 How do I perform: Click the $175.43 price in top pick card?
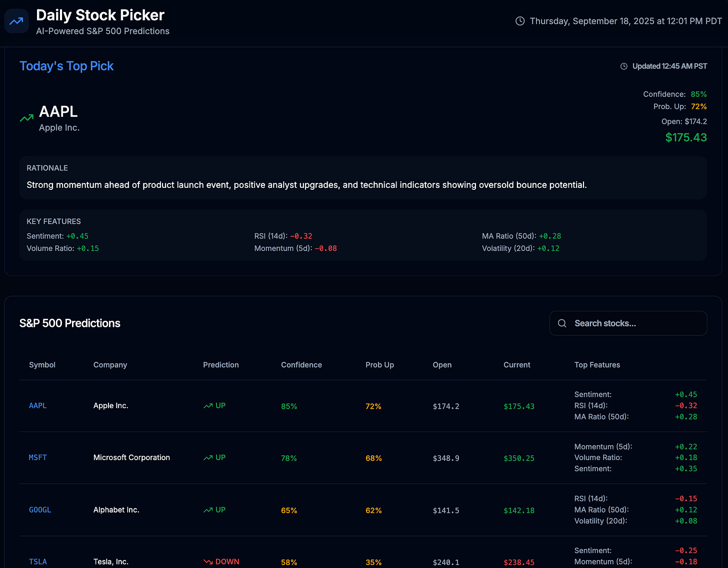[686, 137]
